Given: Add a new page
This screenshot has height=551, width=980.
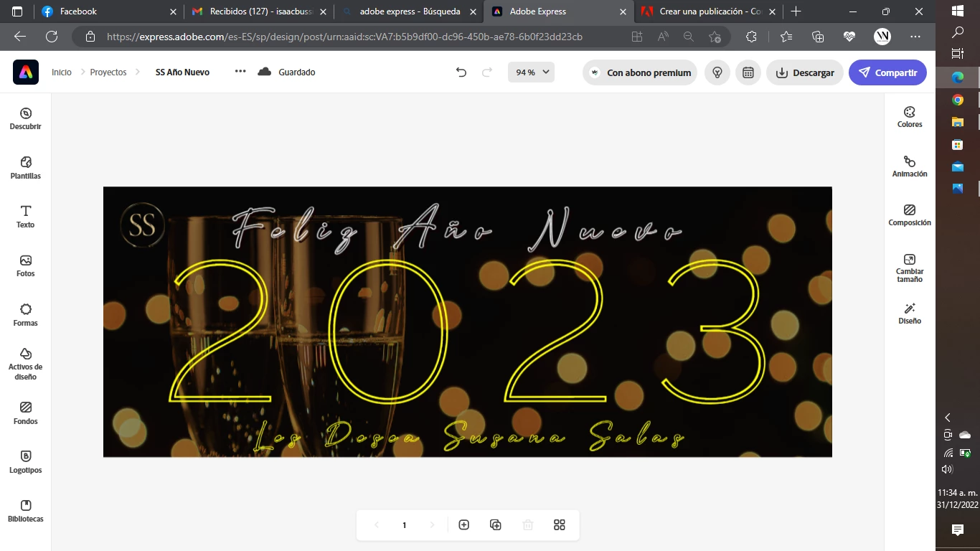Looking at the screenshot, I should (x=464, y=525).
